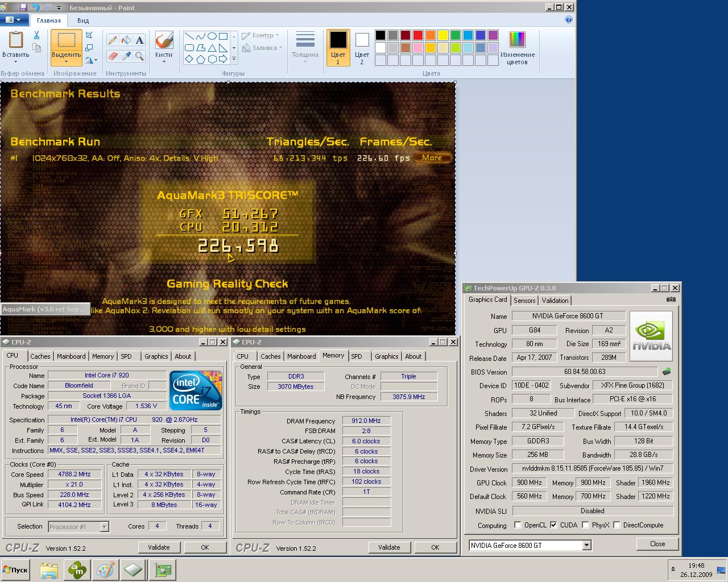Click the More button in AquaMark results
Image resolution: width=728 pixels, height=582 pixels.
tap(432, 158)
